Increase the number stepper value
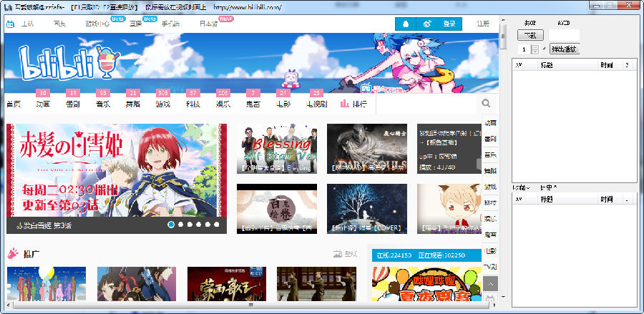Image resolution: width=644 pixels, height=314 pixels. tap(535, 46)
